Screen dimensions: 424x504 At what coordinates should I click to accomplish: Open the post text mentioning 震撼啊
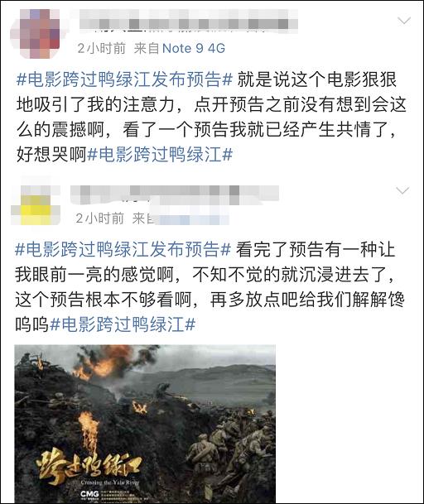coord(211,118)
